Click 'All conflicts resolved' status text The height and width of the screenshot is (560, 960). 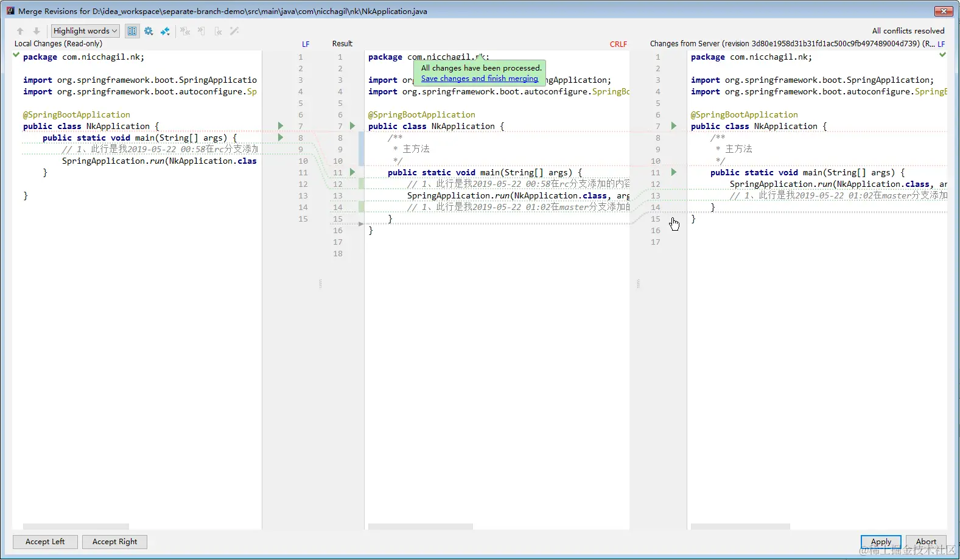[x=908, y=31]
